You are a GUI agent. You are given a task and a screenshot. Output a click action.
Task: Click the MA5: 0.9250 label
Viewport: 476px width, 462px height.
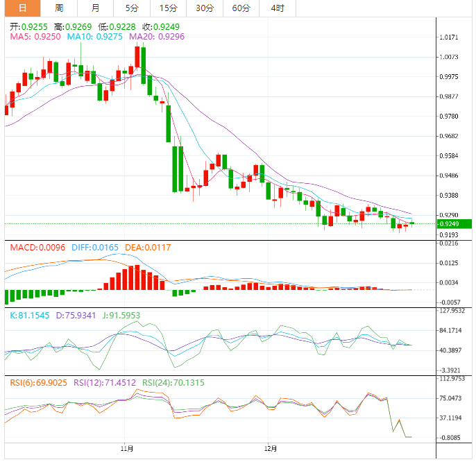click(x=35, y=37)
